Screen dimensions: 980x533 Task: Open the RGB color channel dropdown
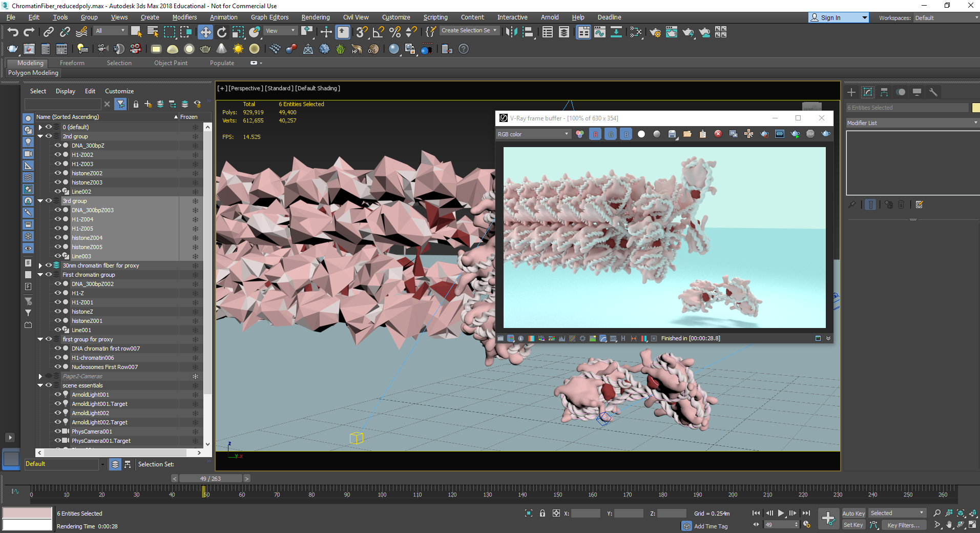533,134
